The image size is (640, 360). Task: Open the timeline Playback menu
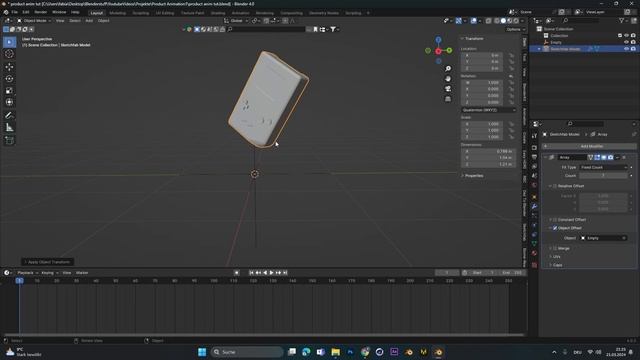click(x=27, y=273)
